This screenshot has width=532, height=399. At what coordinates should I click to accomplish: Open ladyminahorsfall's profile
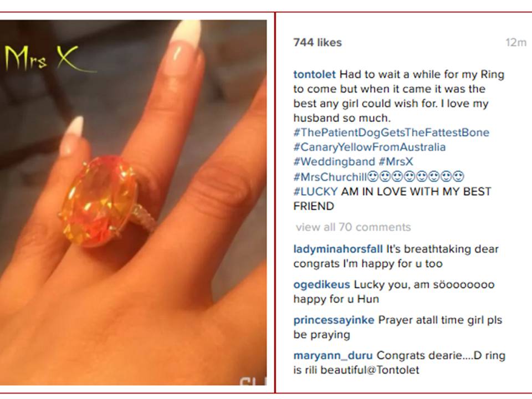click(x=338, y=249)
